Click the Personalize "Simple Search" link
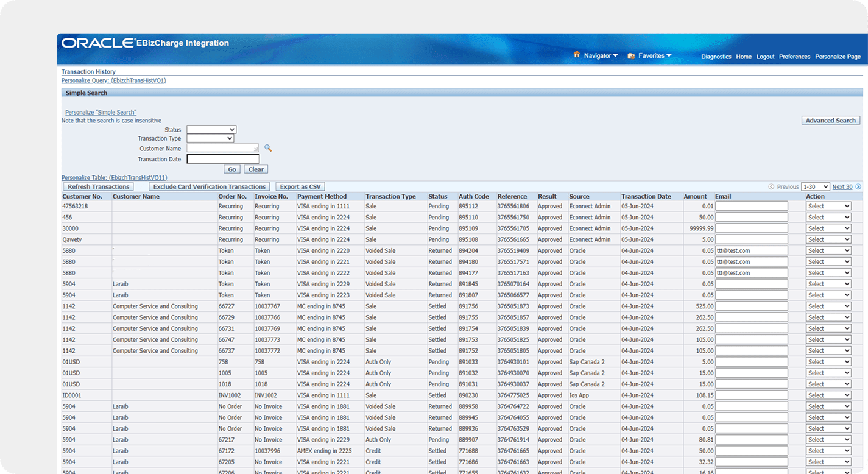Screen dimensions: 868x474 pyautogui.click(x=101, y=112)
